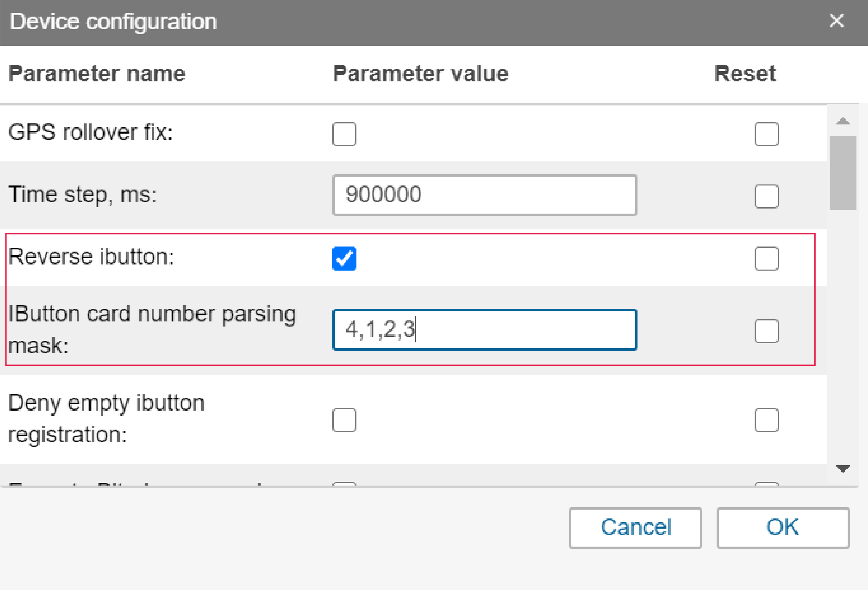Check the Reset box for GPS rollover fix
Viewport: 868px width, 590px height.
(x=766, y=134)
